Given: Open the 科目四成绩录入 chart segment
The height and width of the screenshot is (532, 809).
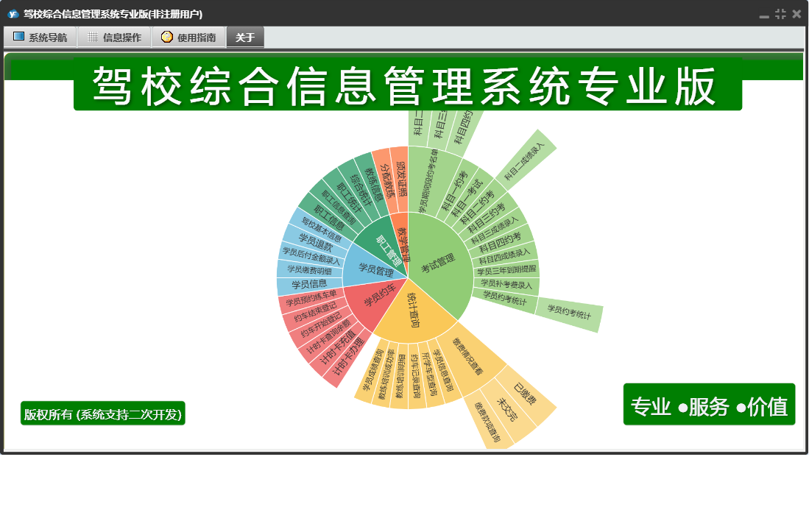Looking at the screenshot, I should pos(504,255).
